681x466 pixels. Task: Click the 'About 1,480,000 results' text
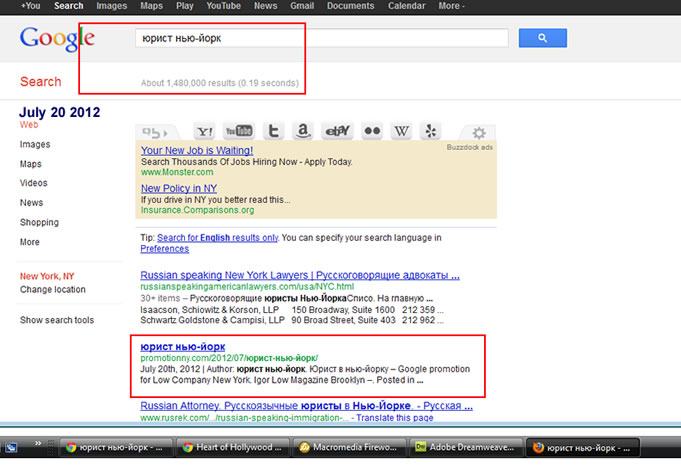click(220, 83)
